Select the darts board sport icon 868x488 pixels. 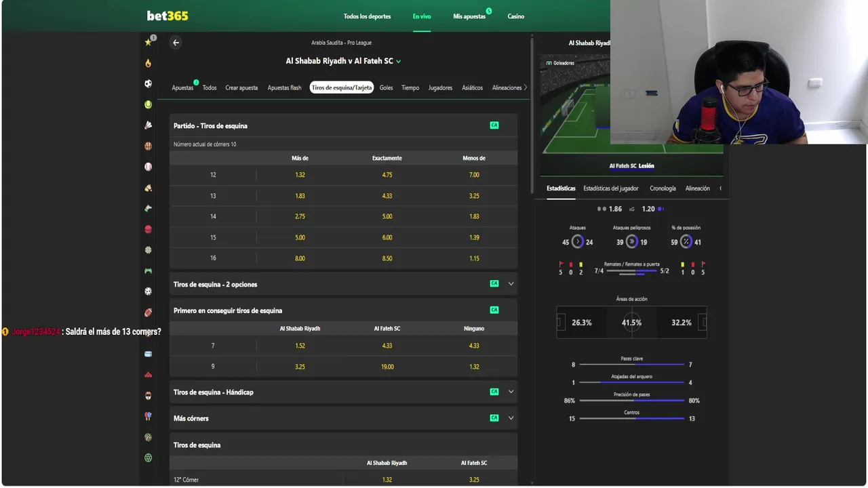click(x=148, y=249)
